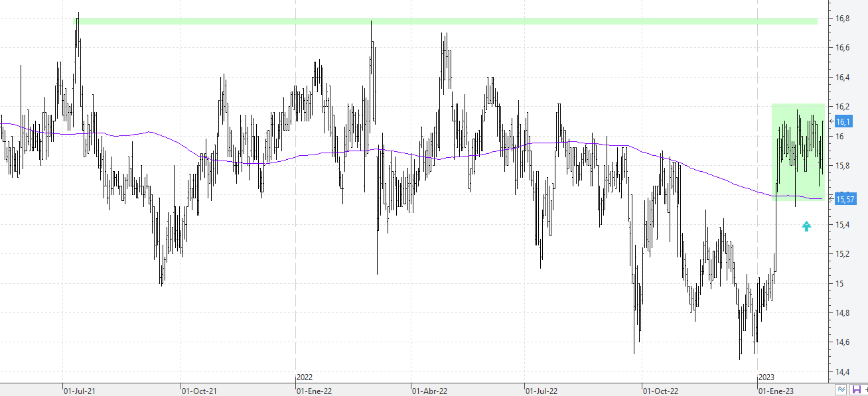
Task: Click the purple floppy-disk save icon
Action: pos(856,390)
